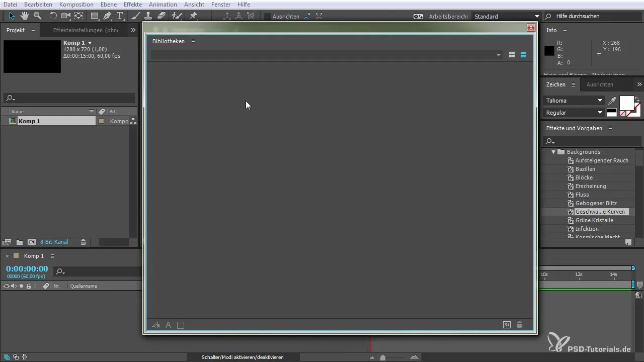This screenshot has height=362, width=644.
Task: Click the Adobe Stock icon in Bibliotheken footer
Action: pyautogui.click(x=507, y=325)
